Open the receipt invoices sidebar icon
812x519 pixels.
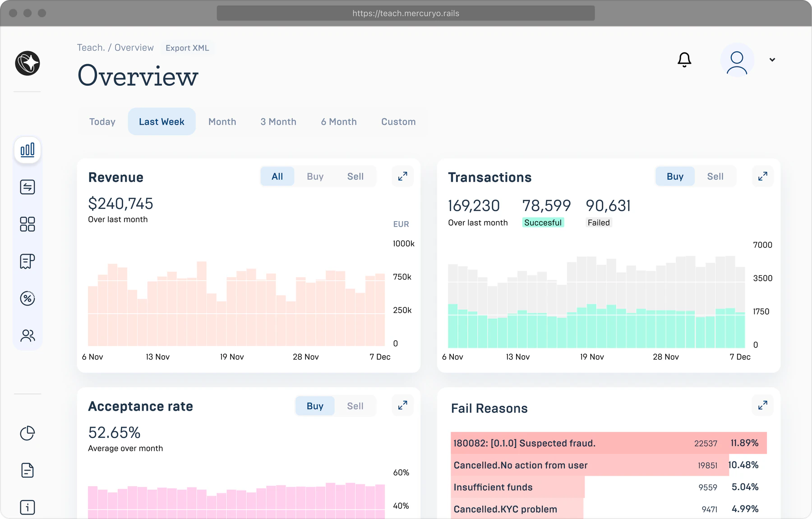[x=28, y=261]
